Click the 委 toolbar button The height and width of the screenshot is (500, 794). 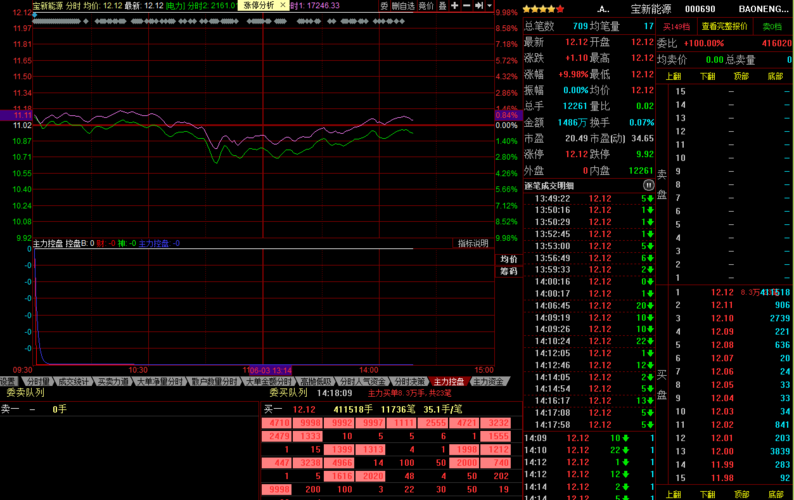click(384, 6)
